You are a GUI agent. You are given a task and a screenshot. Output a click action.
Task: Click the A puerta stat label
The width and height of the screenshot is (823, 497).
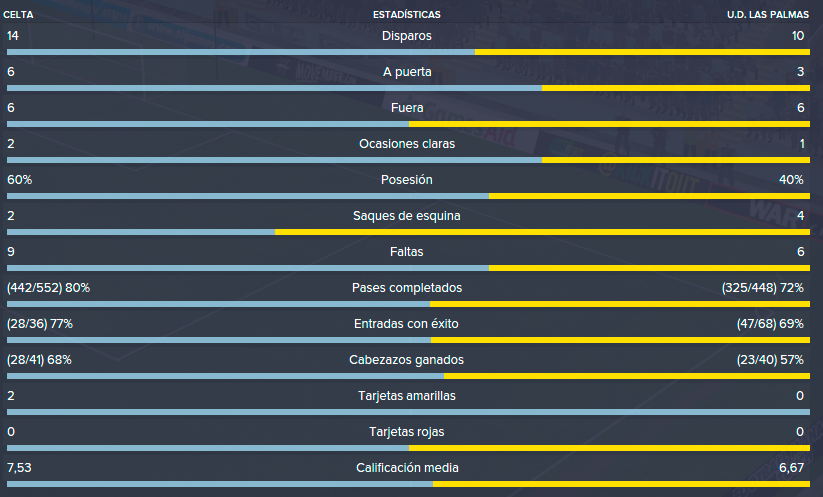[407, 72]
